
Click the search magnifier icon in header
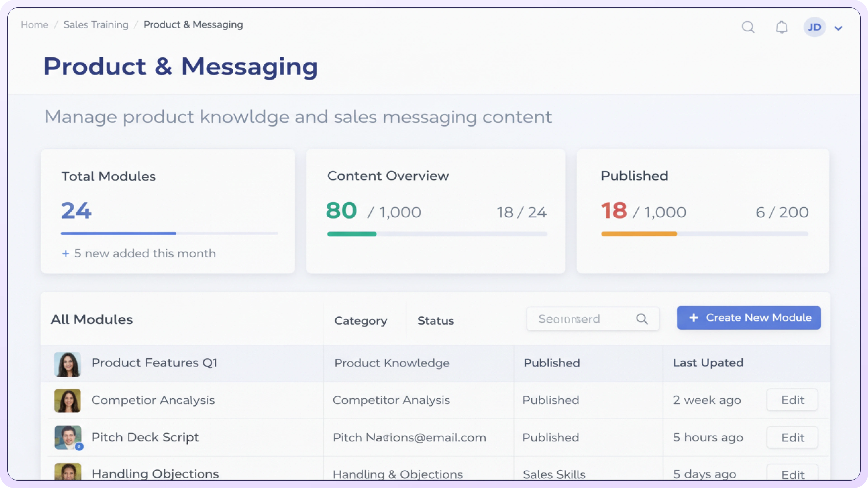[748, 27]
